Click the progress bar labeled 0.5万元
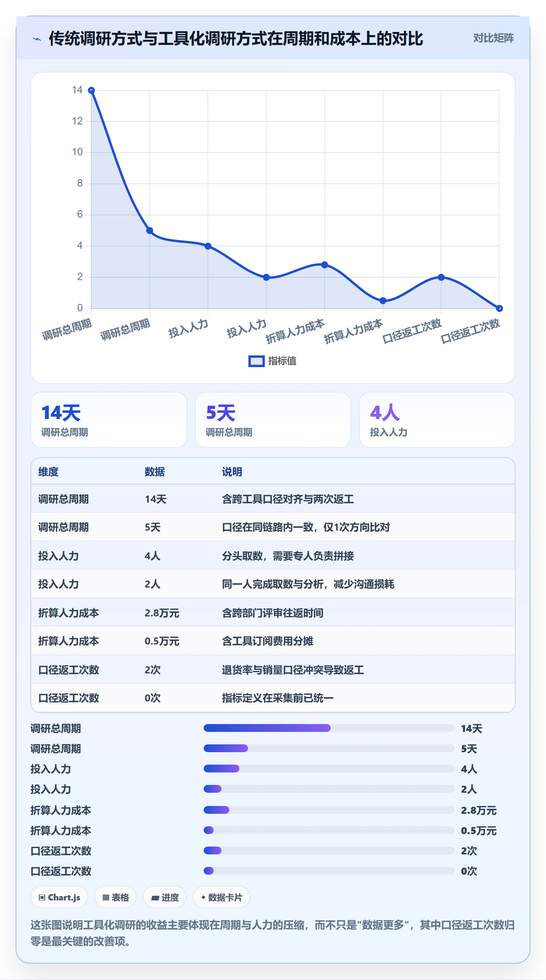Screen dimensions: 546x980 point(329,830)
